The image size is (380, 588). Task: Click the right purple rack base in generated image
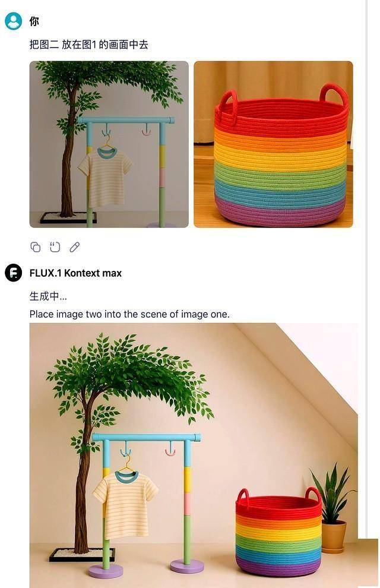tap(188, 565)
